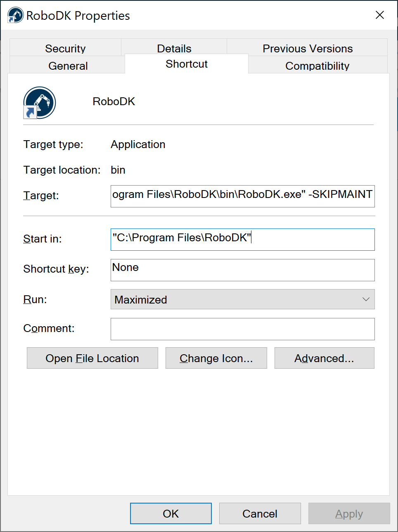Click the Shortcut key: label
Screen dimensions: 398x532
pyautogui.click(x=56, y=269)
